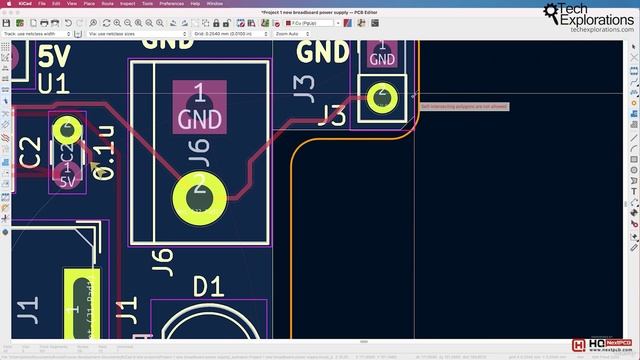640x360 pixels.
Task: Select the Add Footprint tool
Action: pos(633,70)
